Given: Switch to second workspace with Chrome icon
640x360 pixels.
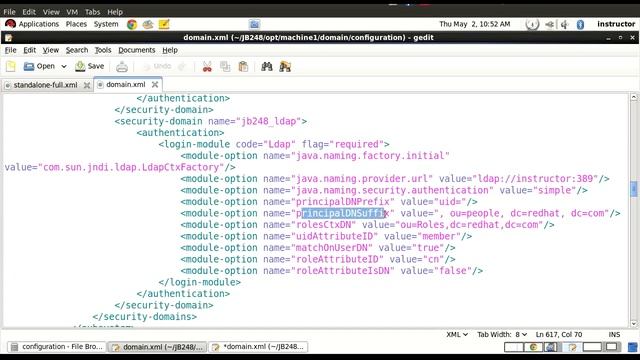Looking at the screenshot, I should [x=533, y=347].
